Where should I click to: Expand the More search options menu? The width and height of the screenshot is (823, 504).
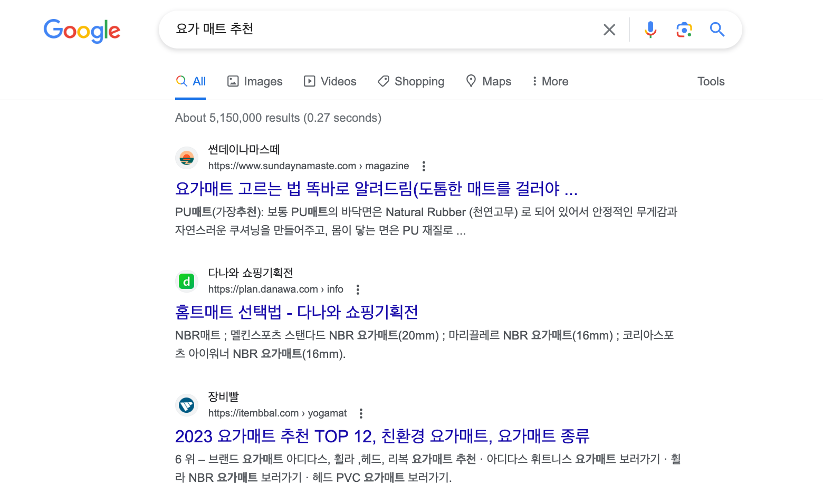pyautogui.click(x=550, y=81)
